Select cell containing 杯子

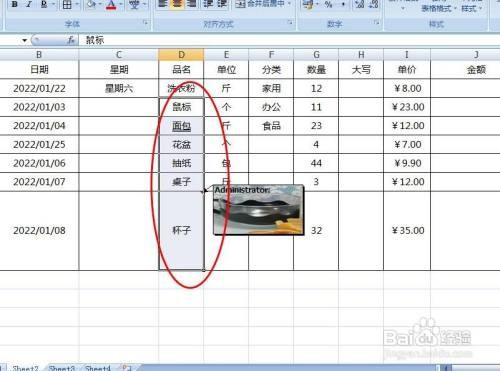click(x=181, y=231)
